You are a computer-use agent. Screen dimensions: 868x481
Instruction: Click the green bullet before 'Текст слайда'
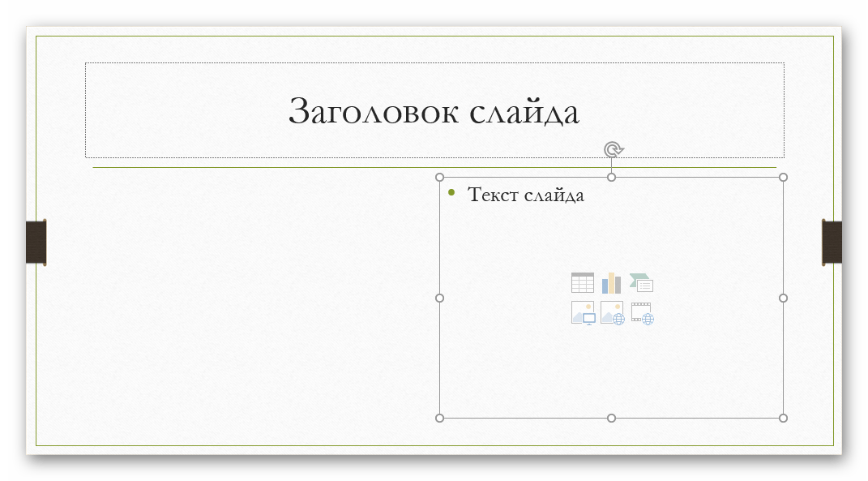(x=451, y=193)
